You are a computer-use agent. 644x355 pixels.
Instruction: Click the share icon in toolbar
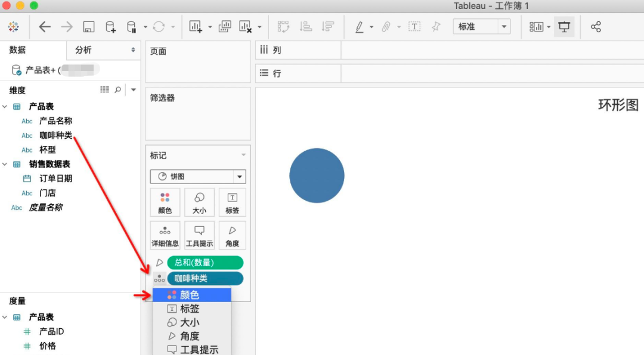[x=595, y=27]
